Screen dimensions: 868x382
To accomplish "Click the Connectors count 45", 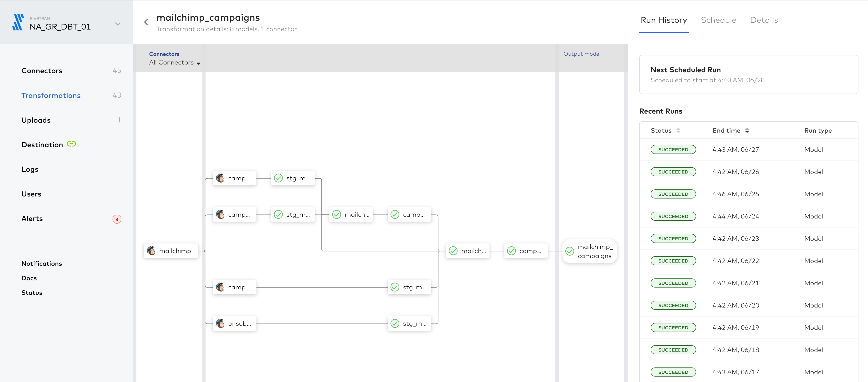I will pos(117,71).
